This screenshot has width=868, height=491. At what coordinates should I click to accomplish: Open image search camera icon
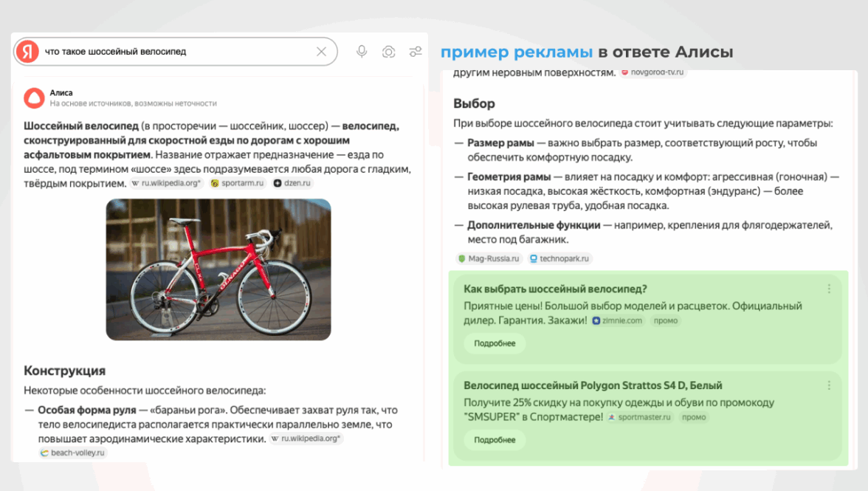coord(388,52)
